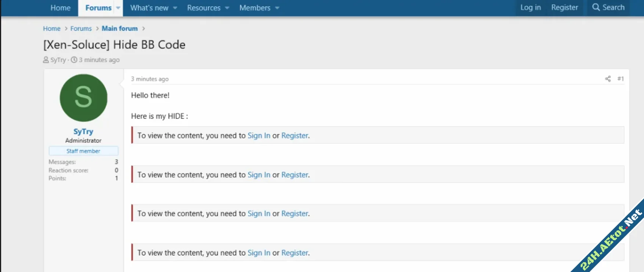Image resolution: width=644 pixels, height=272 pixels.
Task: Open the Members dropdown arrow
Action: (277, 8)
